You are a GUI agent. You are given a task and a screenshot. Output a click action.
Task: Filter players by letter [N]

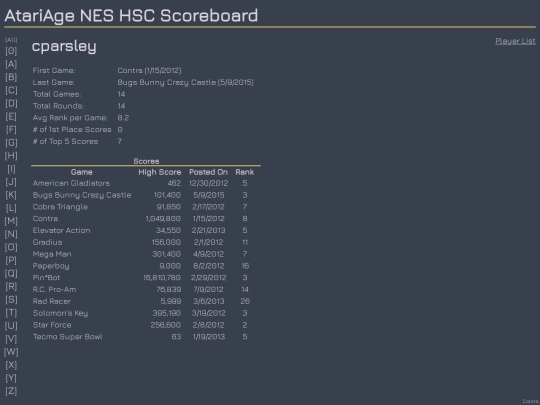(11, 234)
